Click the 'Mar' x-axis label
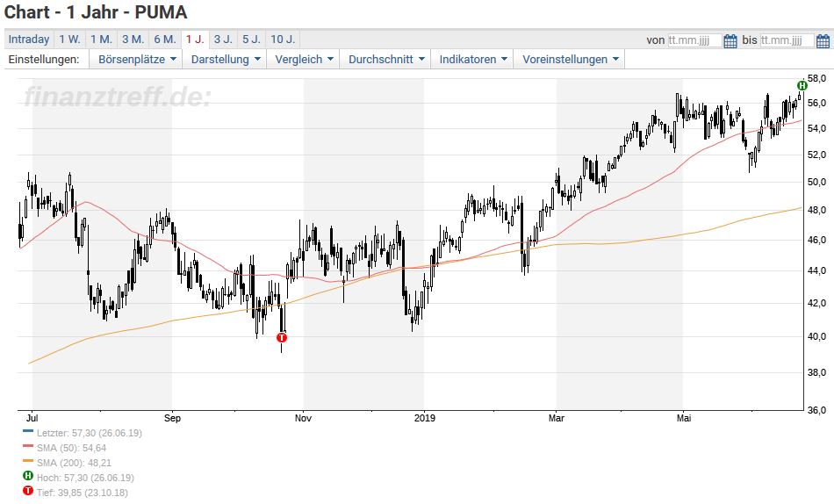The height and width of the screenshot is (504, 834). click(557, 418)
